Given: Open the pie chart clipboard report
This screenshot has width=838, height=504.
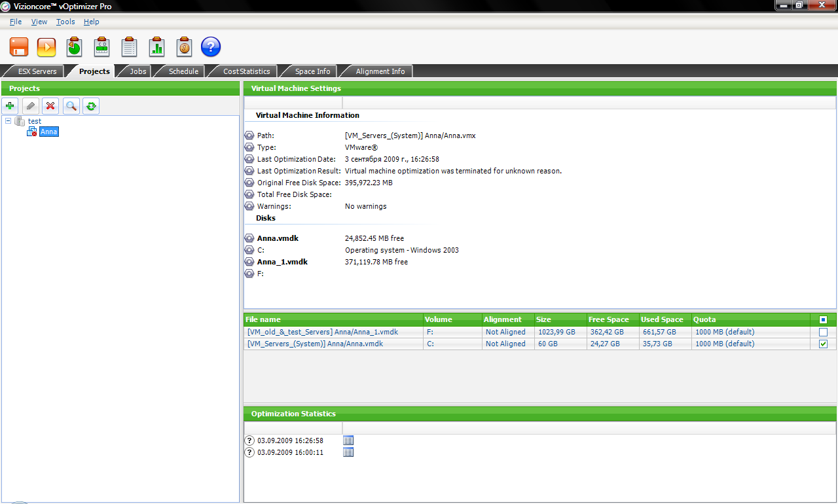Looking at the screenshot, I should (74, 47).
